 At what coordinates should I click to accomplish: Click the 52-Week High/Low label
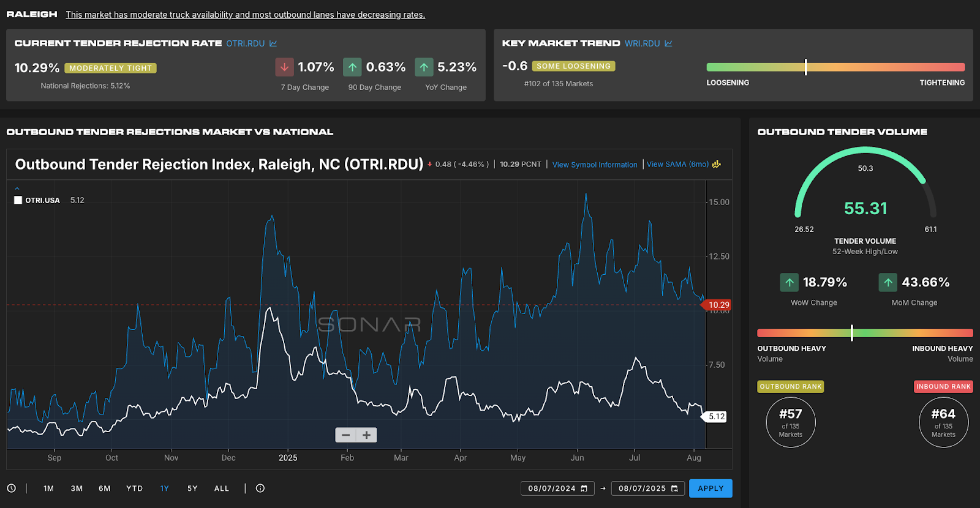[865, 252]
